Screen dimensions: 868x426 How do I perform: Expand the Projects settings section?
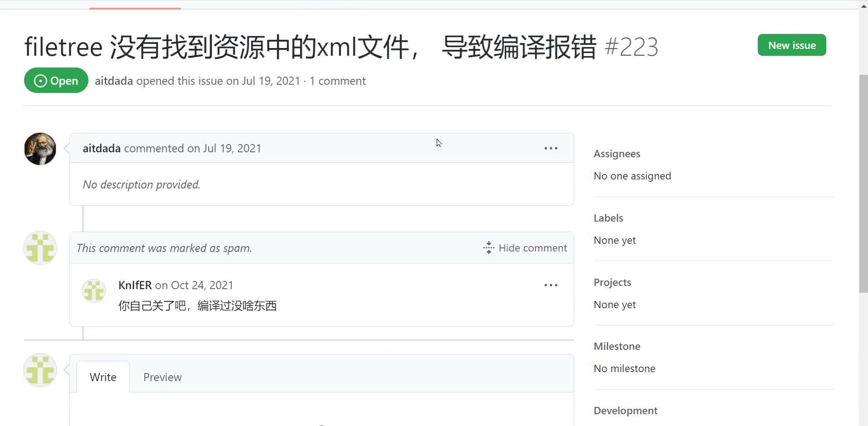612,282
